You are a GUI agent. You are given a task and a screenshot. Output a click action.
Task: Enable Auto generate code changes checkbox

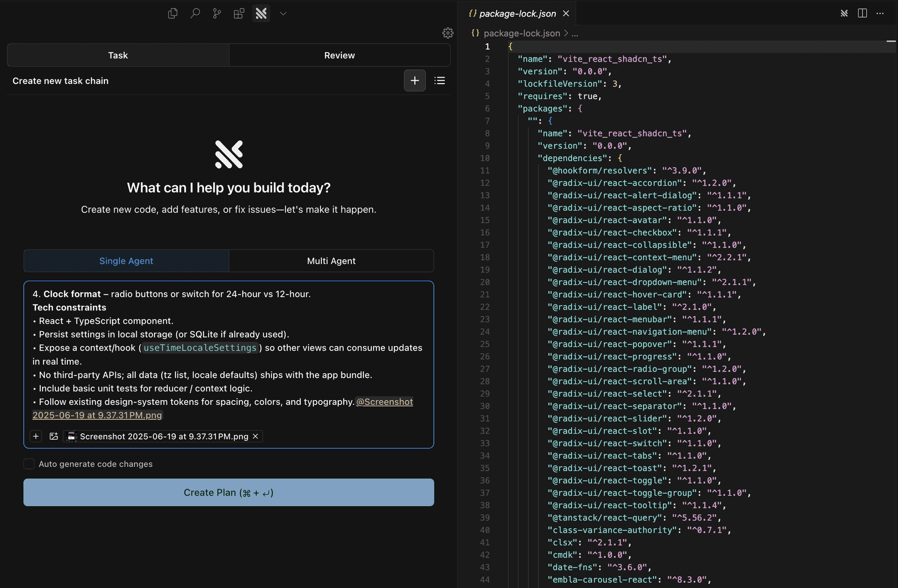(29, 464)
